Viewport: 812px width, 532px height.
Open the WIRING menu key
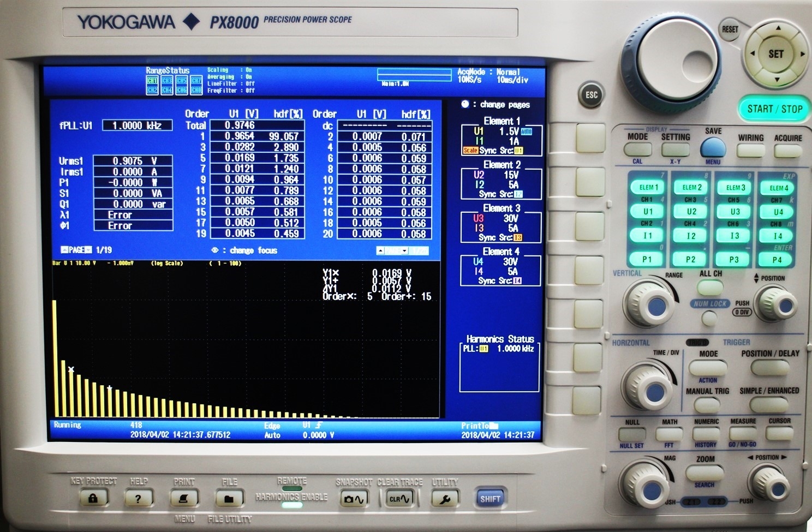click(x=751, y=150)
